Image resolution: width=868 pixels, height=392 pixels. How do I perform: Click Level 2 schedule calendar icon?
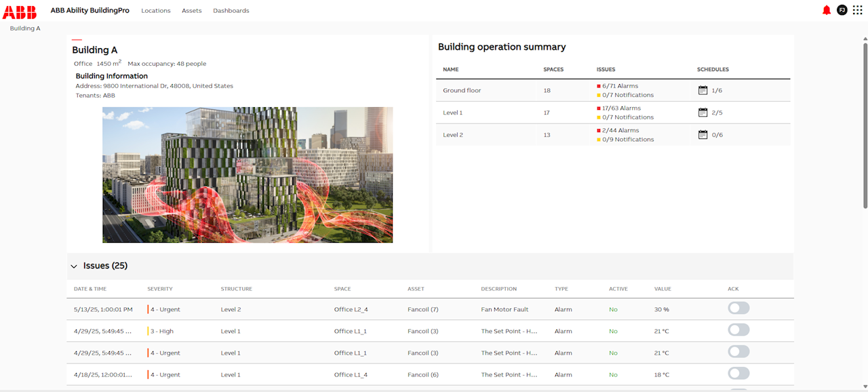(703, 135)
